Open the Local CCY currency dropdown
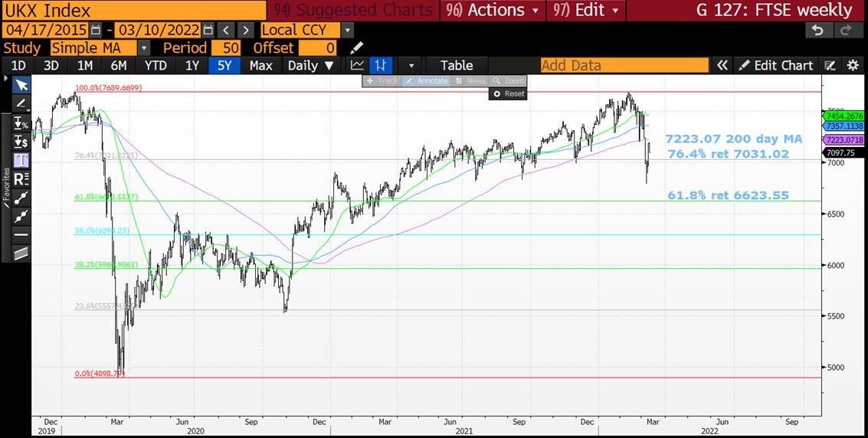 tap(348, 30)
